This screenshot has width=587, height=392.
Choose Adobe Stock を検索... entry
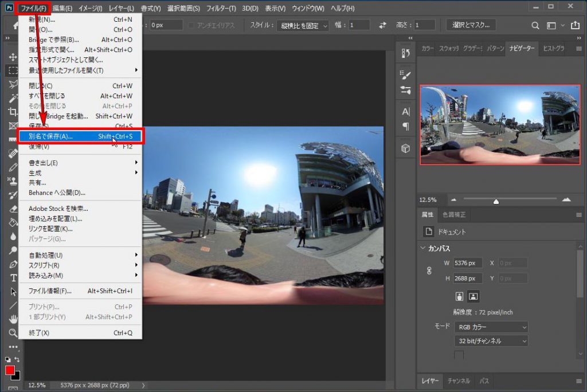point(80,209)
